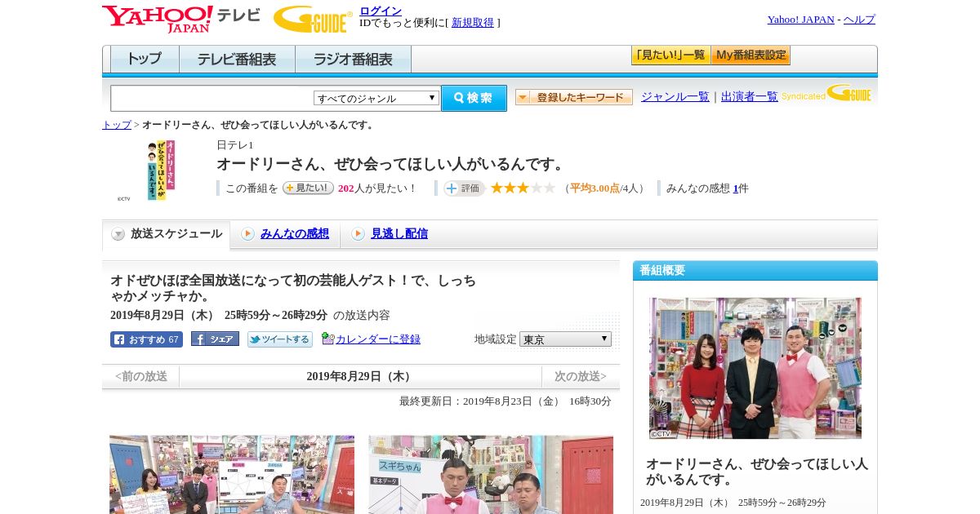Open ジャンル一覧 link
The image size is (980, 514).
675,96
